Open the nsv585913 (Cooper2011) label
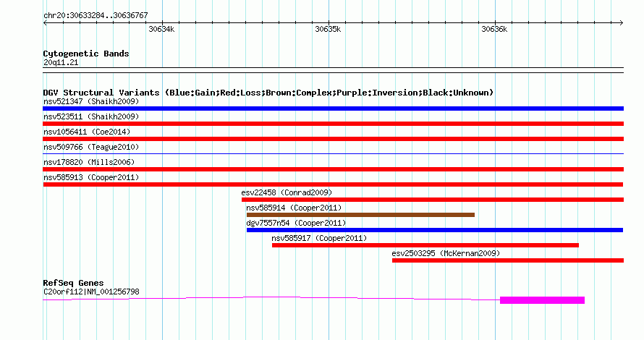 pyautogui.click(x=91, y=177)
